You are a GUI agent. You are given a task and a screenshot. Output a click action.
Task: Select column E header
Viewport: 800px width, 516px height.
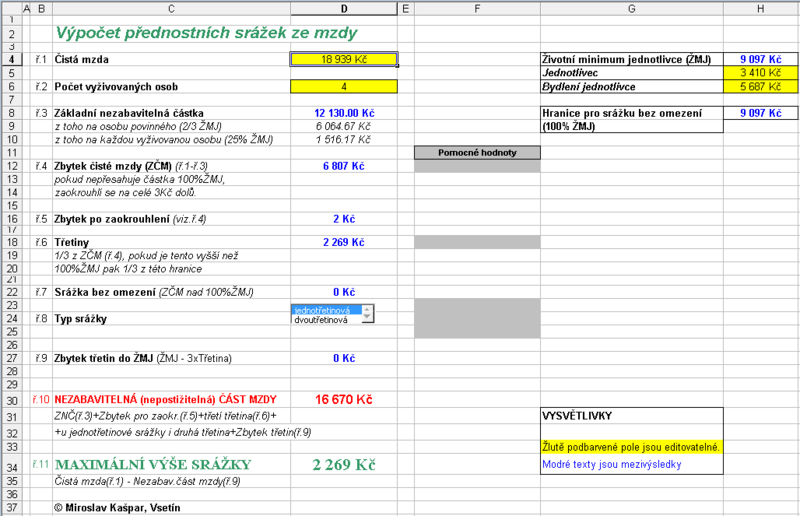point(406,9)
